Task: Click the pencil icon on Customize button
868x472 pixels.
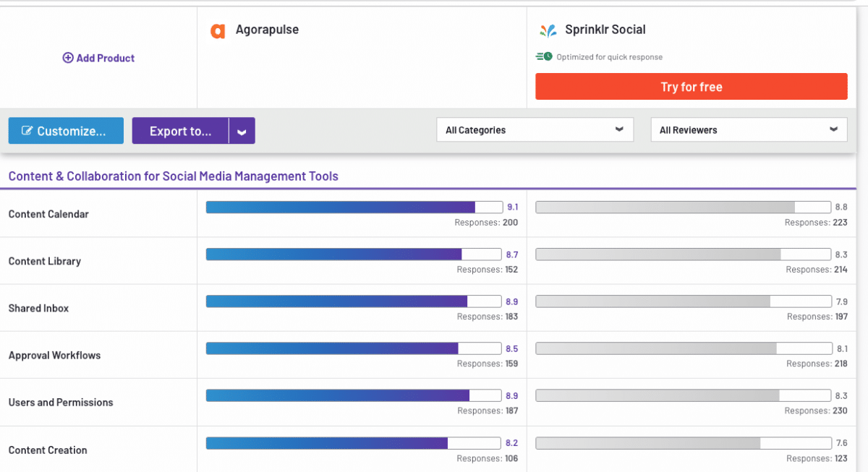Action: tap(27, 131)
